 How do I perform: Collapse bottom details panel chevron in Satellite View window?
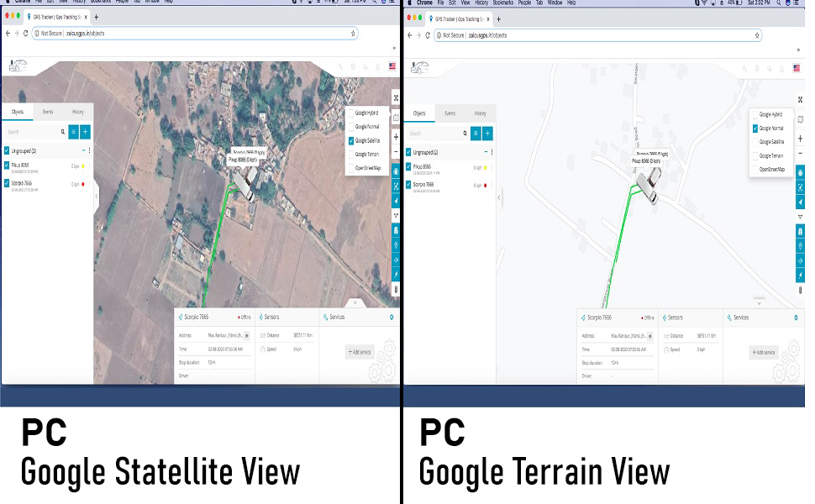click(355, 302)
